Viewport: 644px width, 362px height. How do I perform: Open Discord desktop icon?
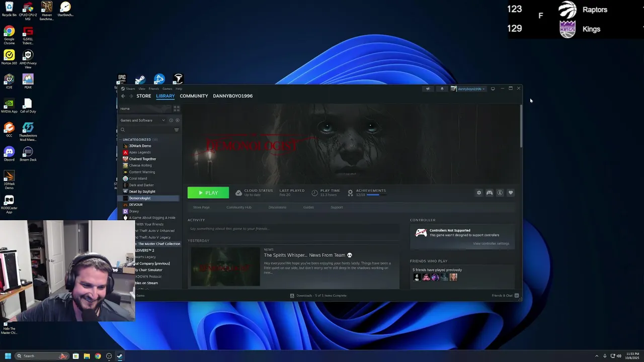coord(9,151)
